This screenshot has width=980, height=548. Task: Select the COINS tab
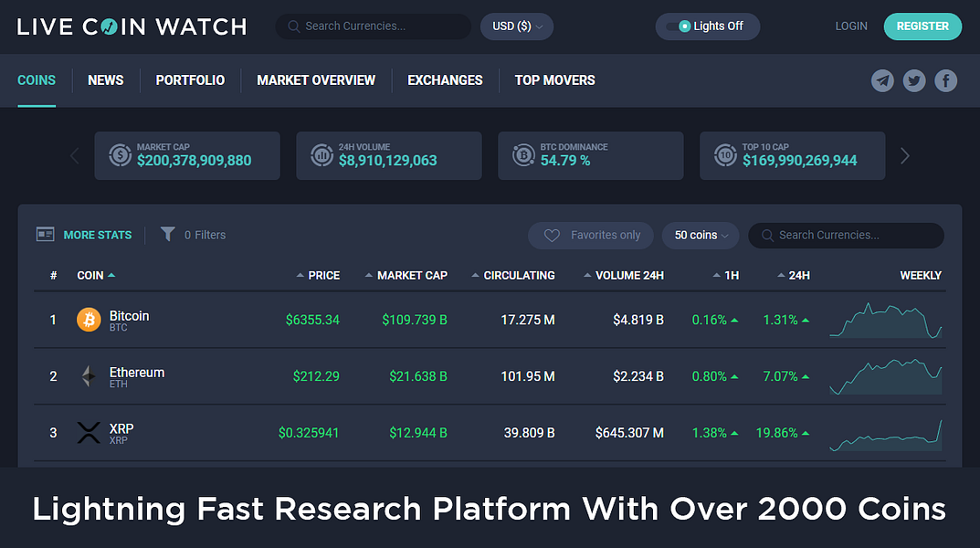(x=37, y=80)
